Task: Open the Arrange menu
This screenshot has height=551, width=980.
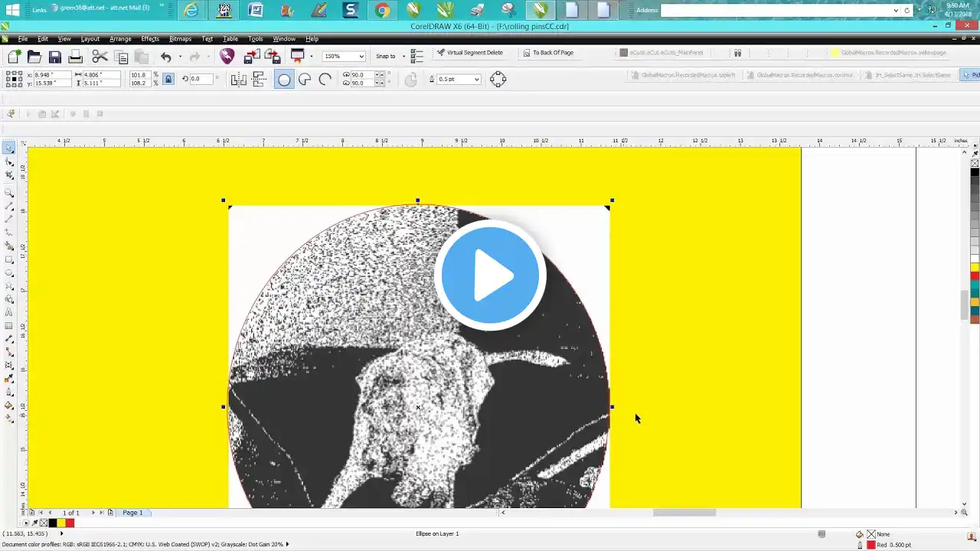Action: (120, 39)
